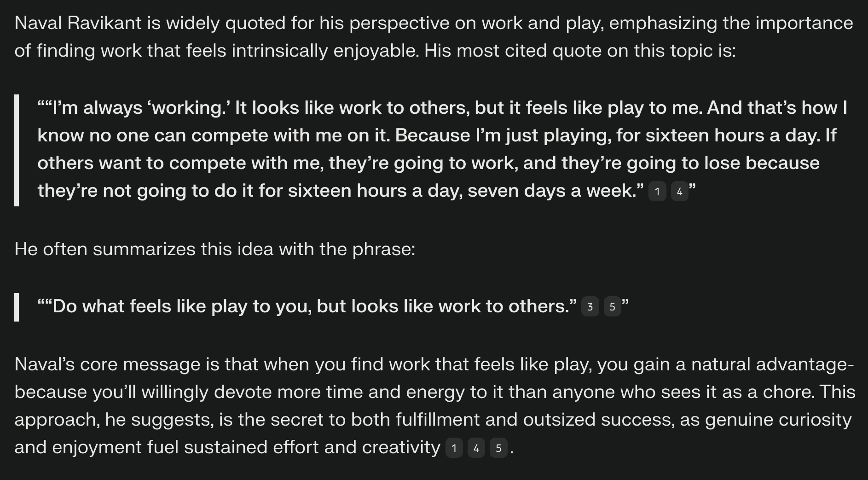868x480 pixels.
Task: Open citation 5 ending the final paragraph
Action: coord(498,448)
